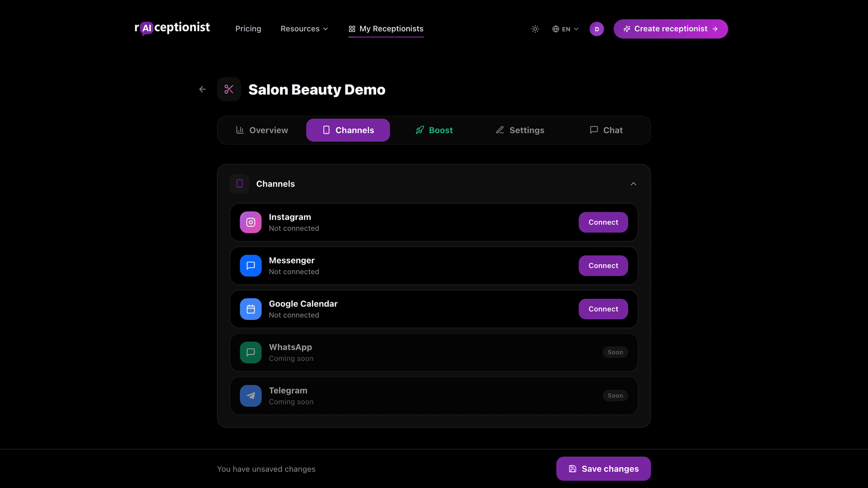This screenshot has height=488, width=868.
Task: Click the 'You have unsaved changes' message
Action: click(x=266, y=469)
